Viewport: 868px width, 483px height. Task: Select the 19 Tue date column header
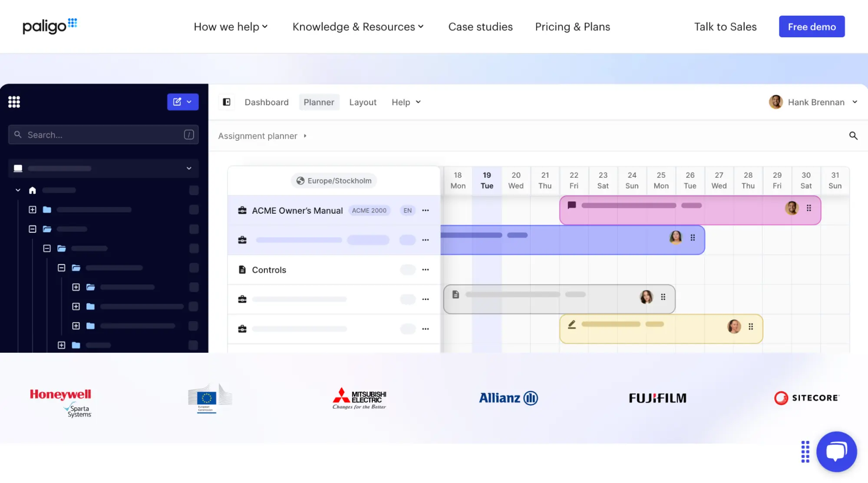click(x=487, y=180)
